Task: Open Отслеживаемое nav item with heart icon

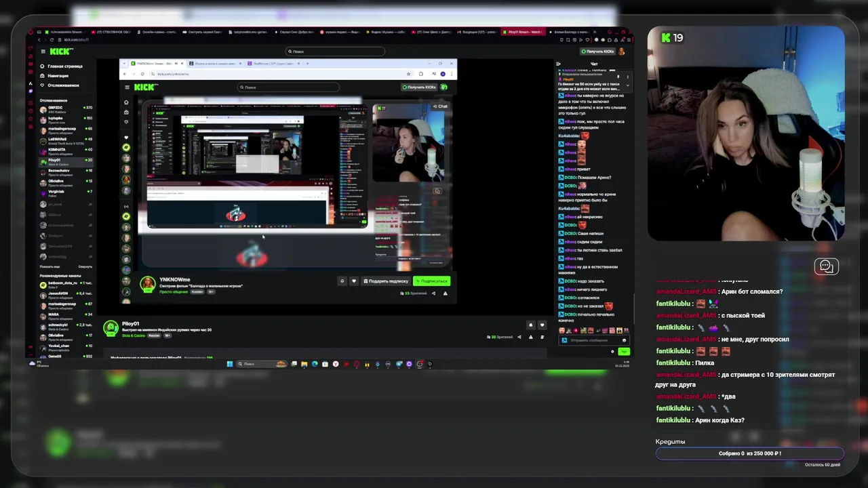Action: [x=60, y=85]
